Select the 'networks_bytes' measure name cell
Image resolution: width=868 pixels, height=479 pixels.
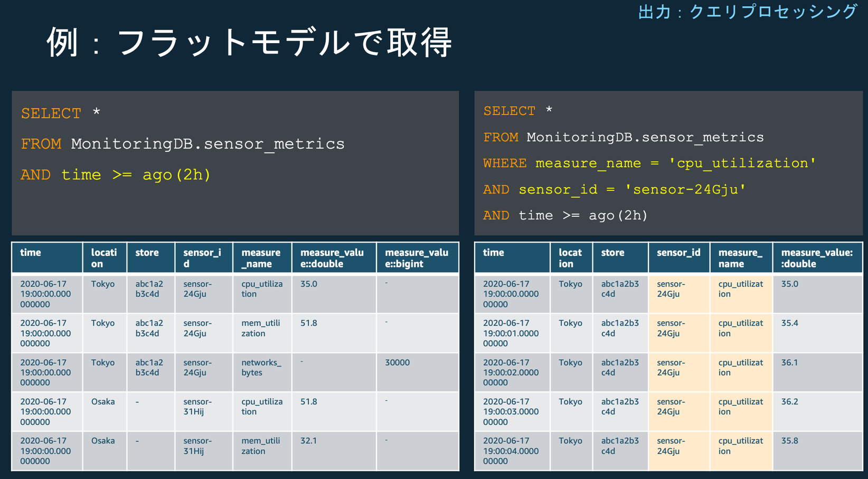point(261,367)
